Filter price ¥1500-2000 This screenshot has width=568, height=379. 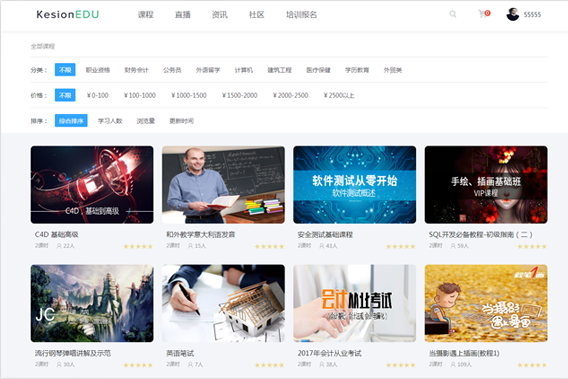tap(239, 95)
